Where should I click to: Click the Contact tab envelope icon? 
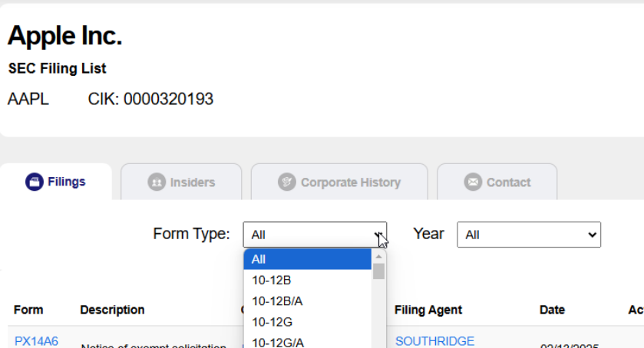point(473,182)
